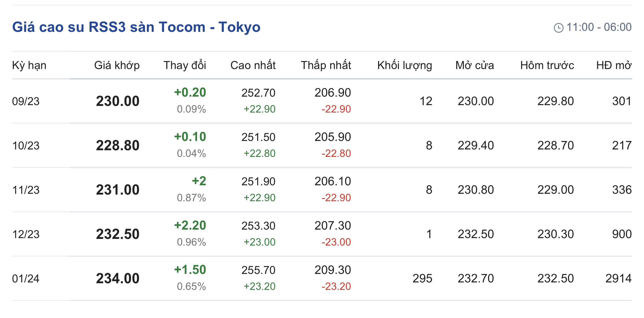Click the clock icon beside trading hours

click(x=558, y=28)
